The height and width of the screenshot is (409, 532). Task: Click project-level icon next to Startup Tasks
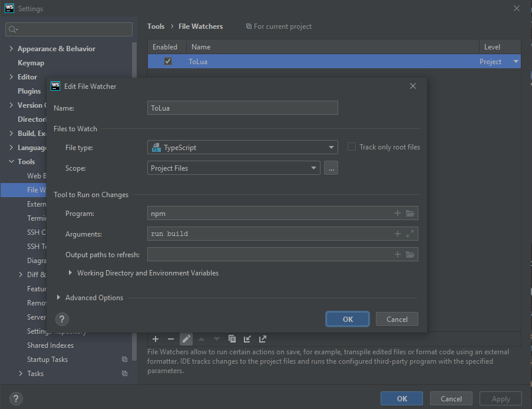pos(124,359)
